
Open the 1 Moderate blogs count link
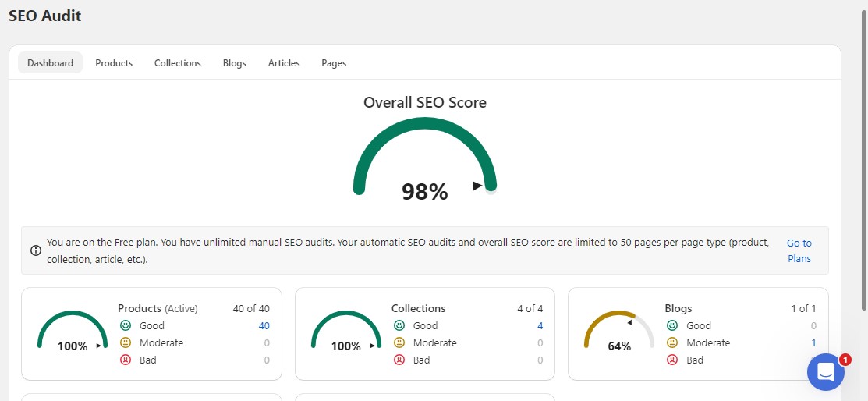(813, 342)
